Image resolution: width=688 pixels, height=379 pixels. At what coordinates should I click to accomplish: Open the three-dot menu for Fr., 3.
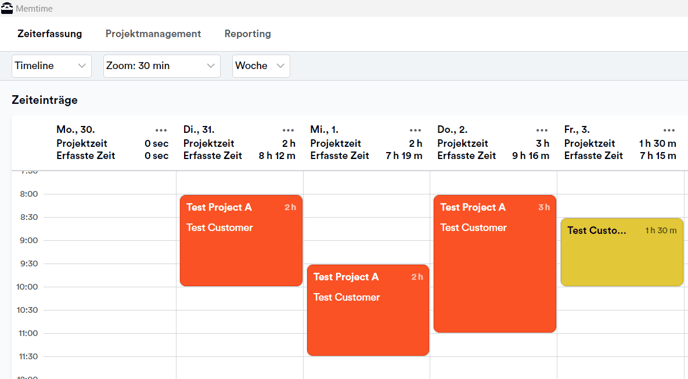pos(669,130)
